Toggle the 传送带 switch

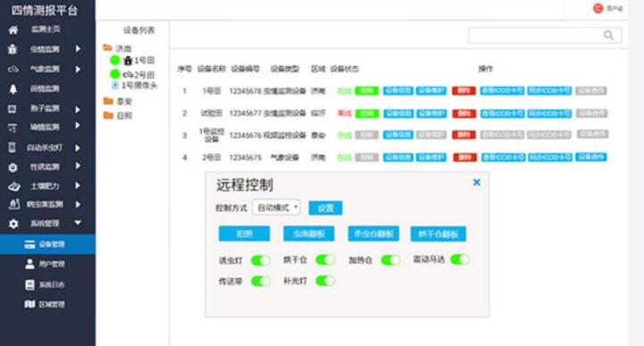click(x=261, y=281)
